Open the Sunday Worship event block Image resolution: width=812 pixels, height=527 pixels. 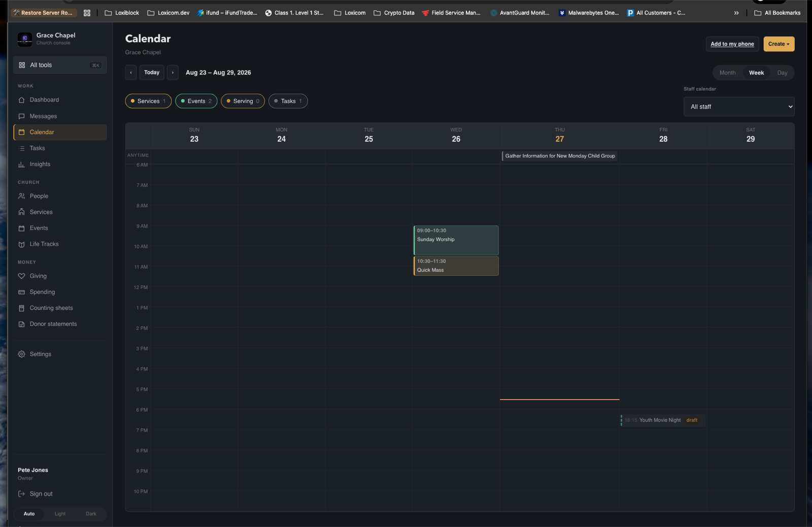(x=456, y=240)
